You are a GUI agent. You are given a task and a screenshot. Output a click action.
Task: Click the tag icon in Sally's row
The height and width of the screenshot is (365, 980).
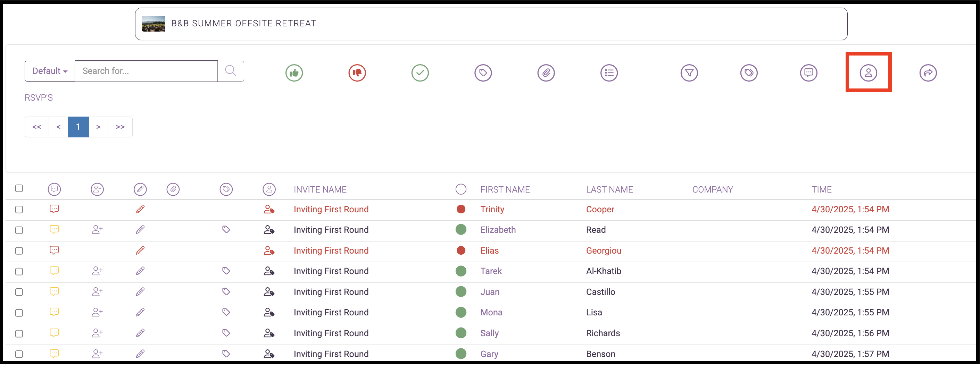click(x=226, y=333)
